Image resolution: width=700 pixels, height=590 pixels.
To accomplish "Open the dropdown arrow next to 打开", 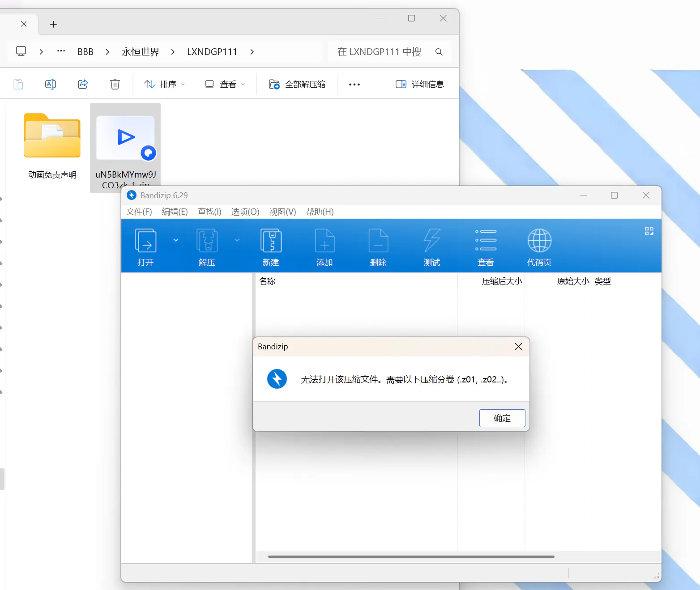I will tap(176, 240).
